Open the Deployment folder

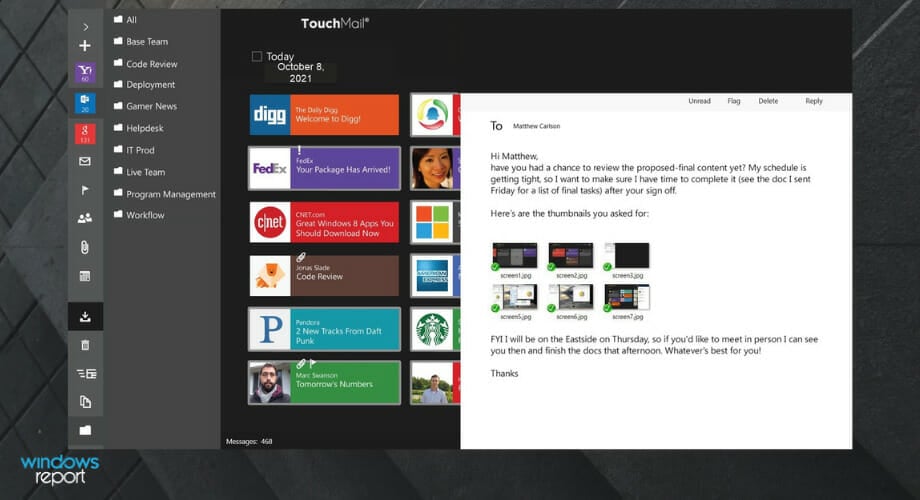(x=144, y=85)
